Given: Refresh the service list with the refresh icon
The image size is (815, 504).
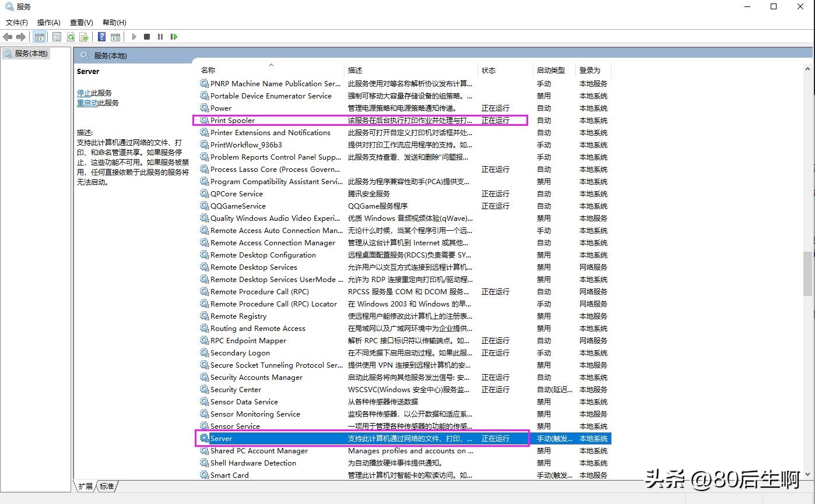Looking at the screenshot, I should (x=71, y=36).
